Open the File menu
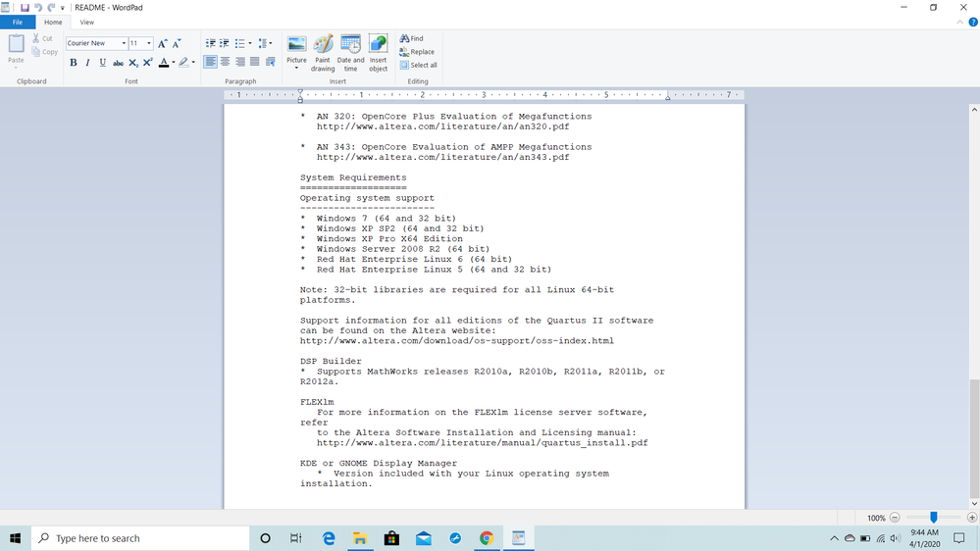 (18, 22)
